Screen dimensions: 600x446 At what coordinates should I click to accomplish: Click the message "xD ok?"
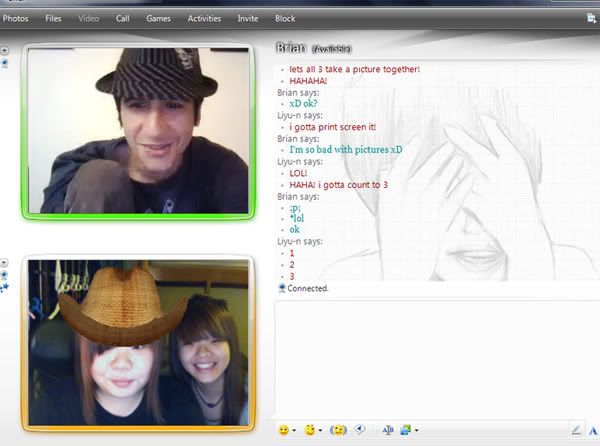(x=303, y=103)
